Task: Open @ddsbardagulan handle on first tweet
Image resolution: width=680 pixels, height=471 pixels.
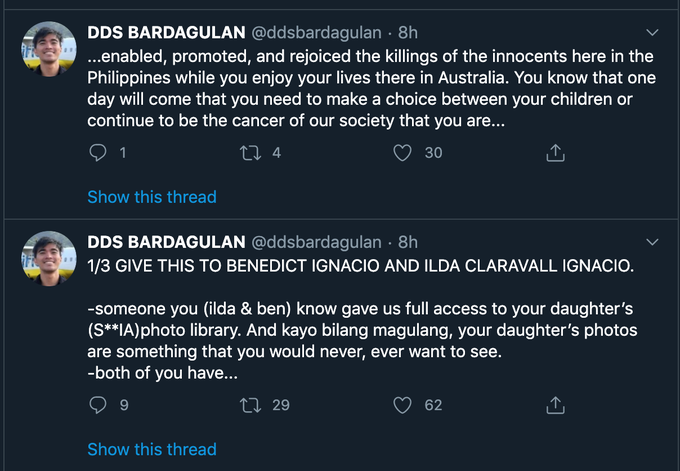Action: coord(317,33)
